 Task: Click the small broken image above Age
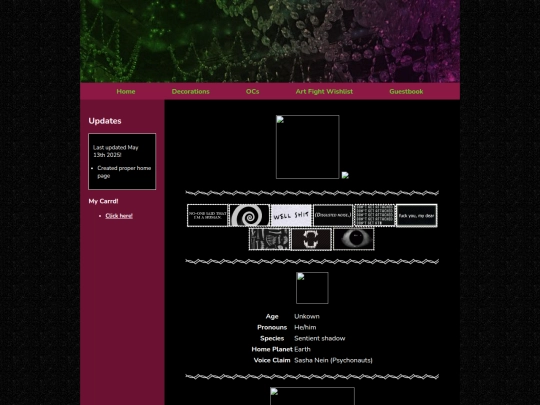[312, 288]
